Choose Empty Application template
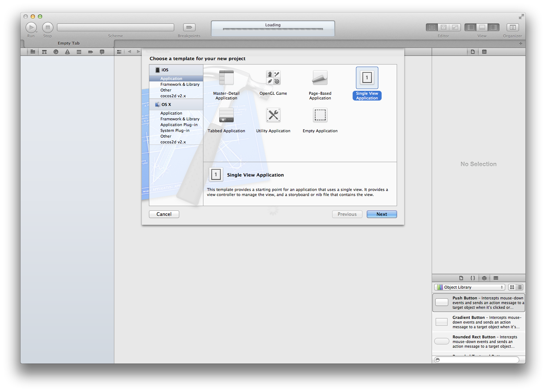This screenshot has width=546, height=392. tap(320, 120)
